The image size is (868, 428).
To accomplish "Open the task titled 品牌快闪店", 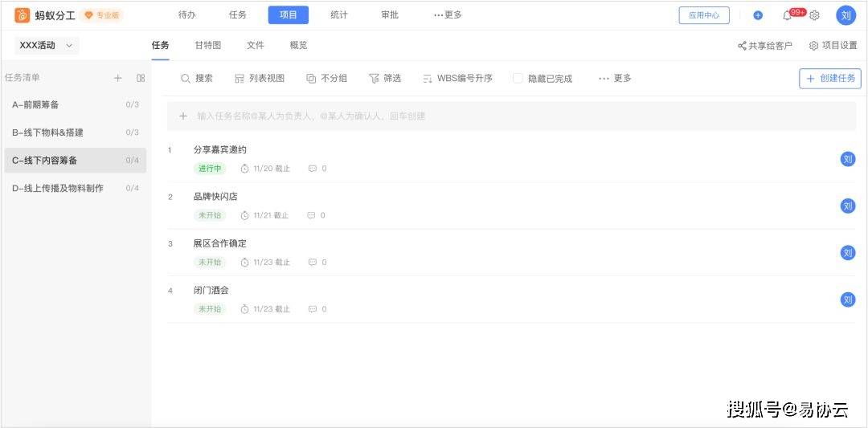I will 215,197.
